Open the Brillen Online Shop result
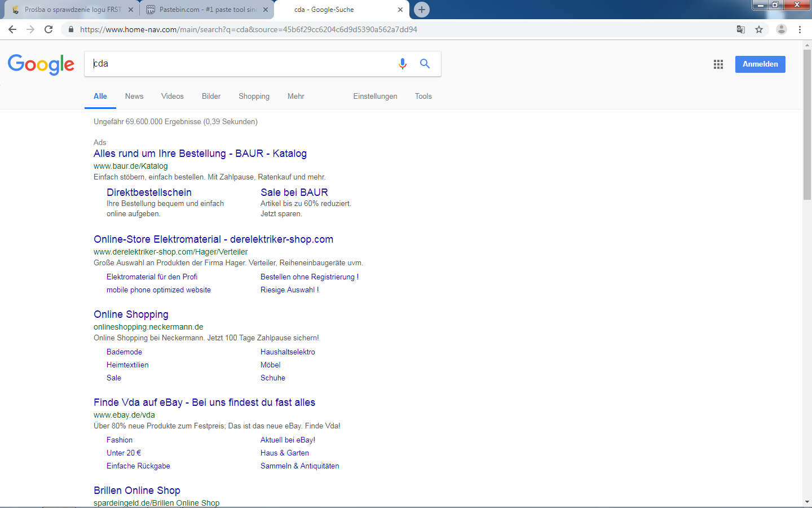This screenshot has width=812, height=508. click(x=137, y=491)
